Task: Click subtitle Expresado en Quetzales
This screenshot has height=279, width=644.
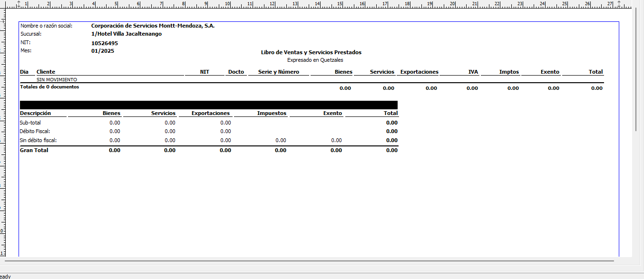Action: [x=315, y=60]
